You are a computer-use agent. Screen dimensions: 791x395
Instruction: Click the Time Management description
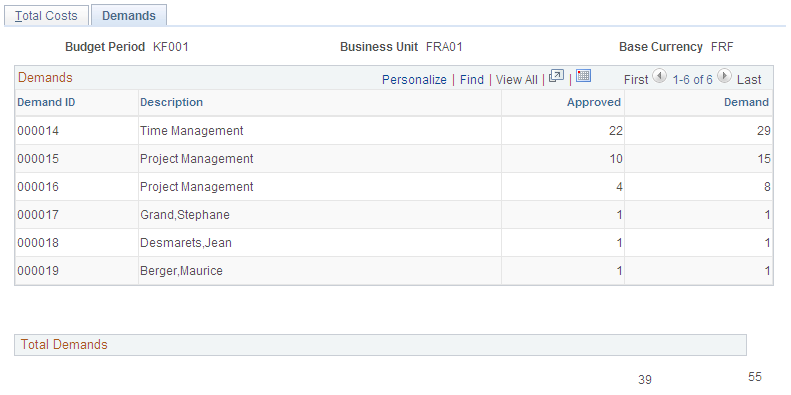pyautogui.click(x=192, y=131)
